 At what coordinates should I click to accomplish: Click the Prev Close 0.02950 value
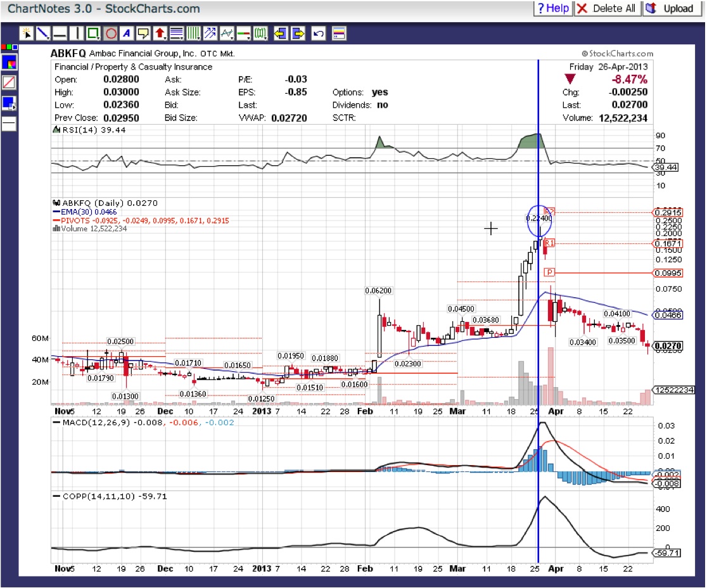pos(121,118)
